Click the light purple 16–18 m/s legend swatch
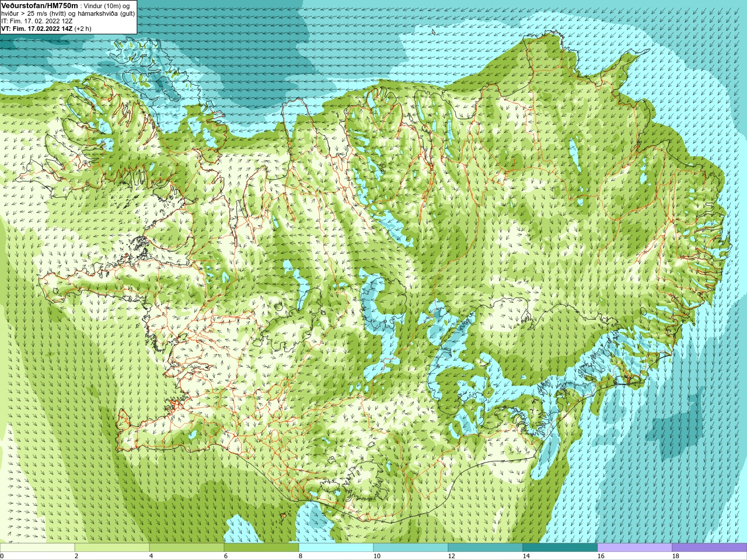The height and width of the screenshot is (560, 747). (635, 548)
